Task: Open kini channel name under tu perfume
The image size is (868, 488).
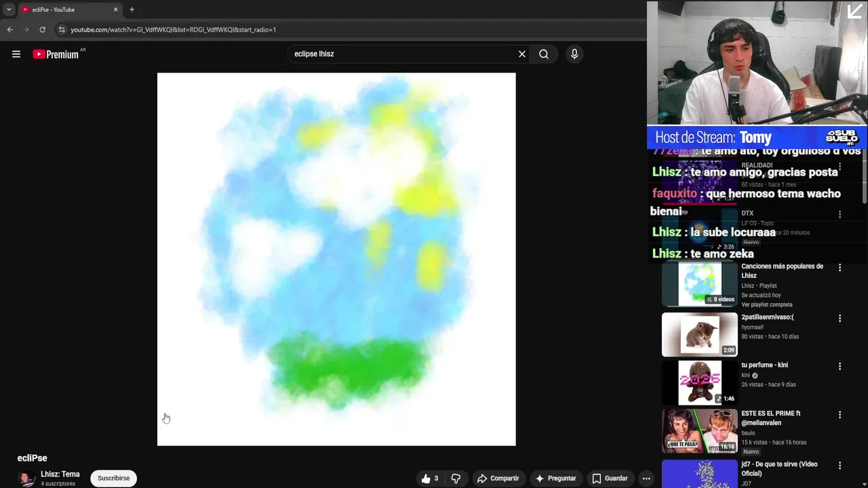Action: click(745, 375)
